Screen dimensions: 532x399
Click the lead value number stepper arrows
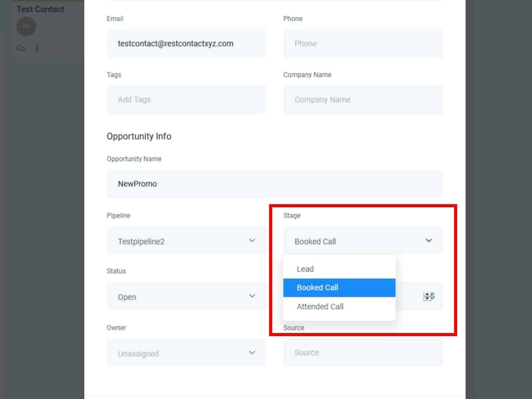pyautogui.click(x=427, y=296)
